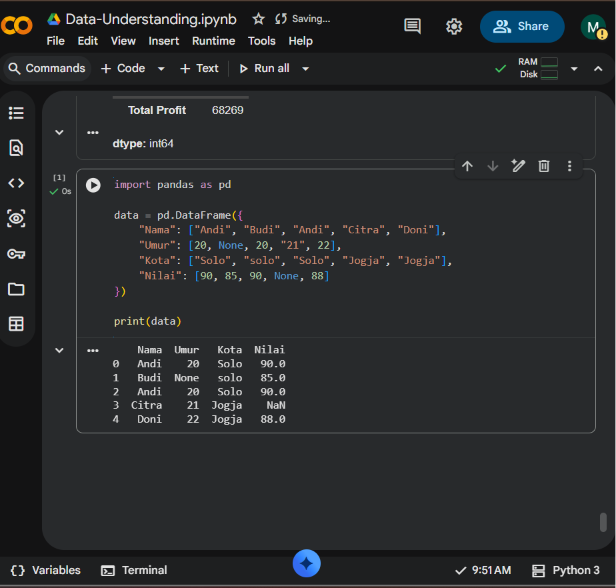Open the Runtime menu

point(213,41)
